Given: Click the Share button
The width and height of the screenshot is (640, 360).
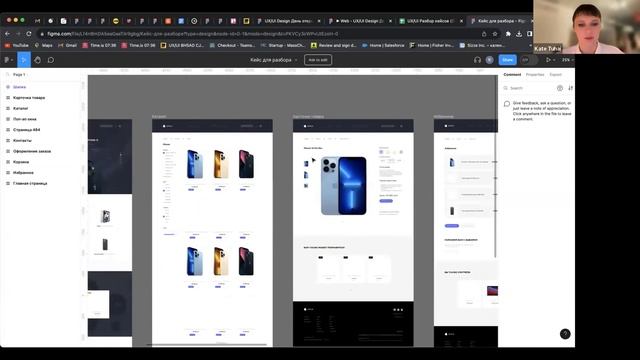Looking at the screenshot, I should coord(507,60).
